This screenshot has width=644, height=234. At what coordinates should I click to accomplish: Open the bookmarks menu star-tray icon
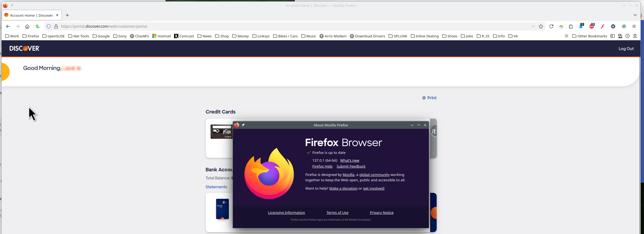pyautogui.click(x=635, y=36)
